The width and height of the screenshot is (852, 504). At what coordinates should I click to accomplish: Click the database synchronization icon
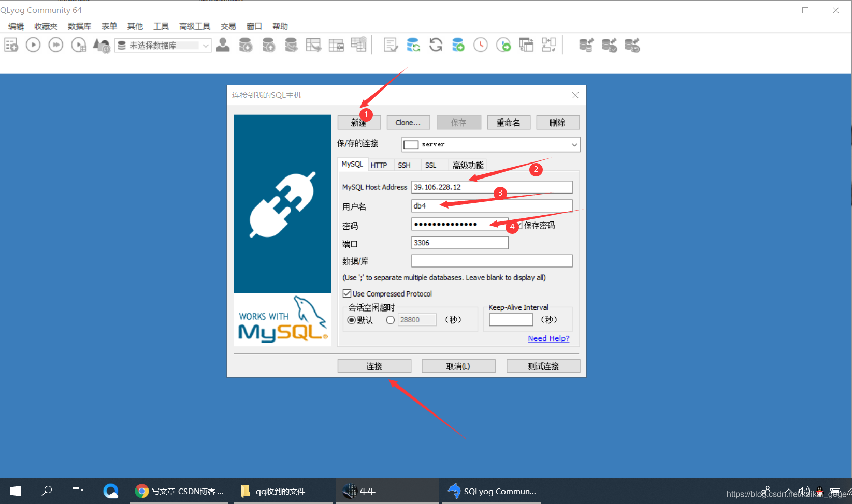413,46
